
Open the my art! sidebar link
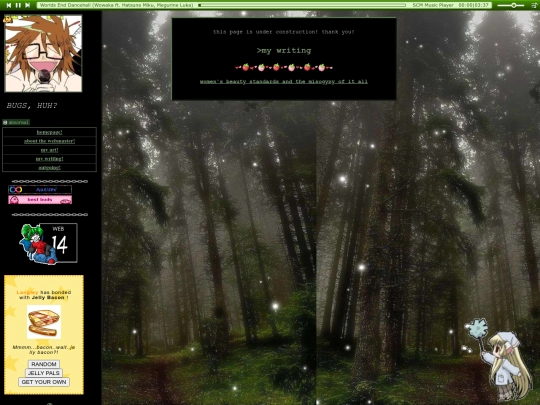tap(50, 150)
